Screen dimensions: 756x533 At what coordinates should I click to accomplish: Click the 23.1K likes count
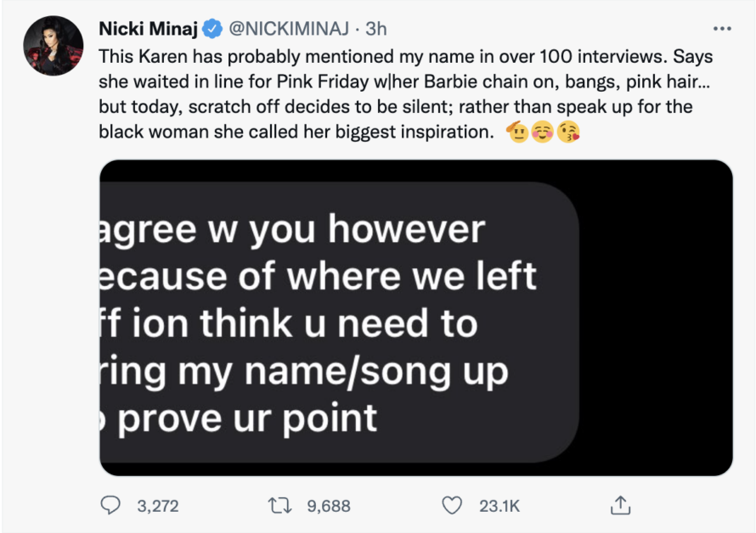point(499,506)
